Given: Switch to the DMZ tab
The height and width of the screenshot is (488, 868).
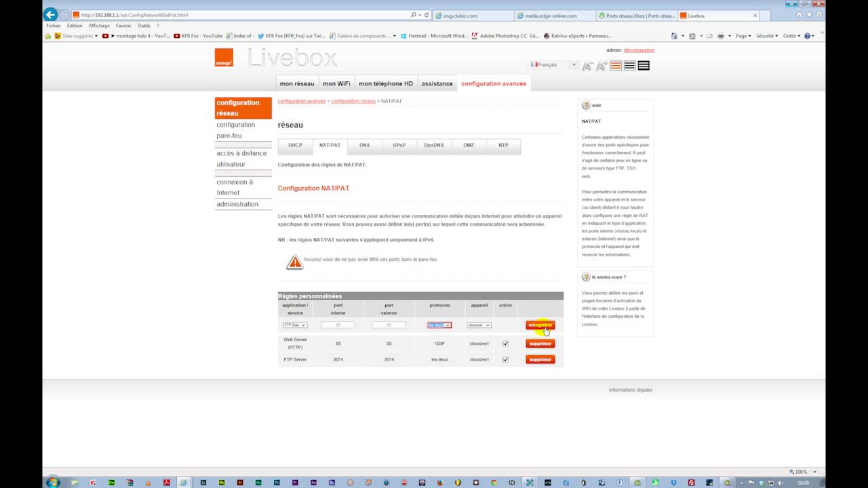Looking at the screenshot, I should (469, 146).
